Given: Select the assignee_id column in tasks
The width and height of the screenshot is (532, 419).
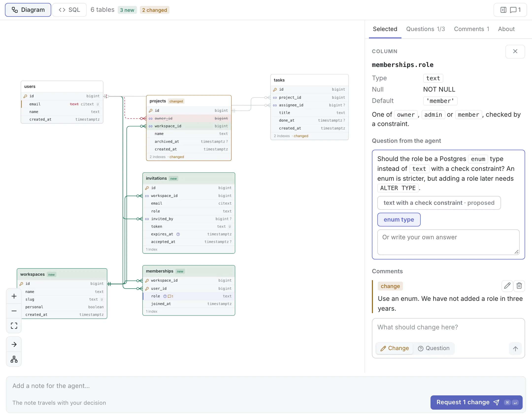Looking at the screenshot, I should point(309,105).
